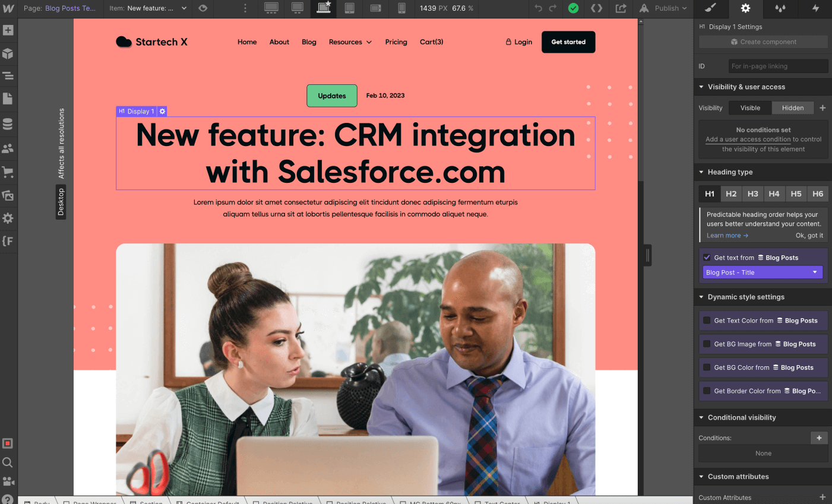Screen dimensions: 832x504
Task: Open the Blog Post - Title dropdown
Action: [x=763, y=272]
